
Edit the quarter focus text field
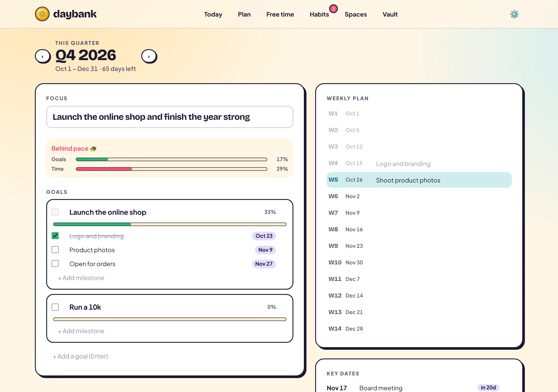coord(170,117)
